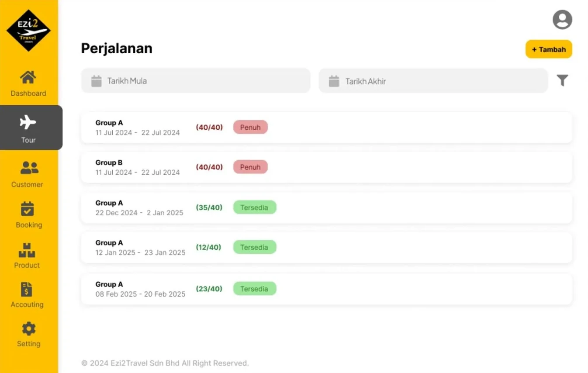Click the Booking label in sidebar

pos(29,225)
